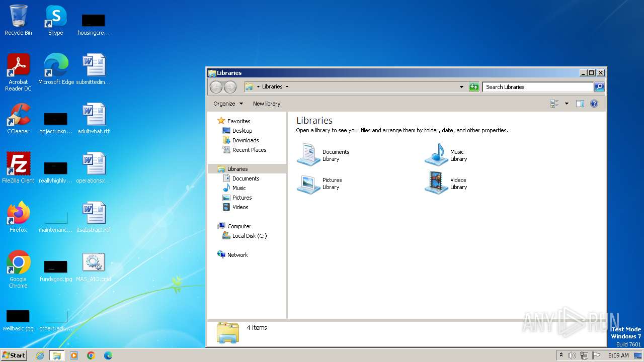644x362 pixels.
Task: Open Action Center flag icon
Action: pyautogui.click(x=596, y=355)
